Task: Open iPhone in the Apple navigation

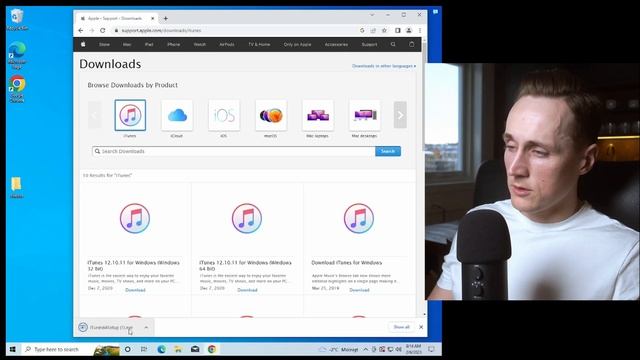Action: pos(173,44)
